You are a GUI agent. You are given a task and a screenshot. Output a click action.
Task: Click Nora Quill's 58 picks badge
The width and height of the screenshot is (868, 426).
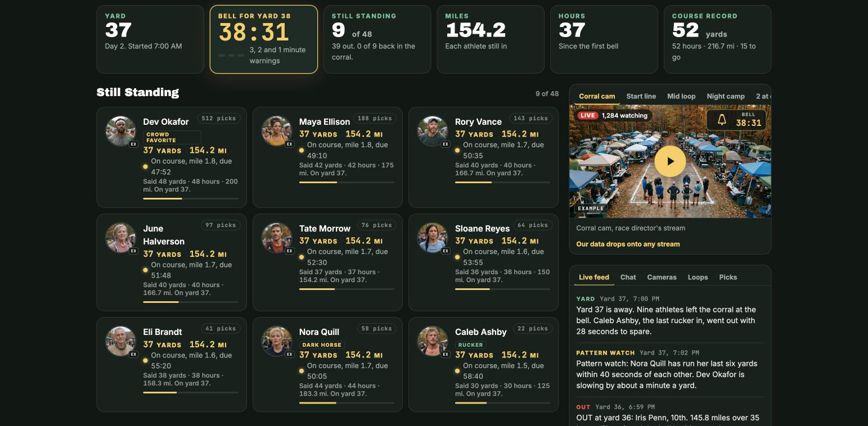click(377, 329)
